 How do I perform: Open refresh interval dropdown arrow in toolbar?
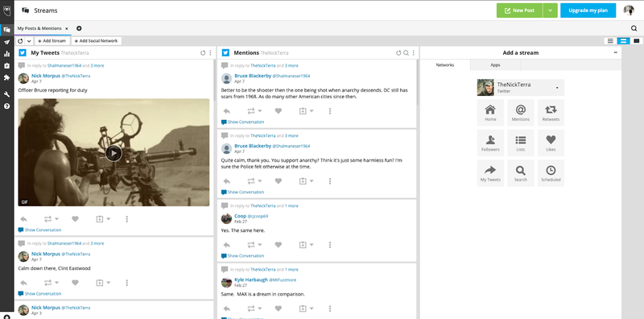29,41
